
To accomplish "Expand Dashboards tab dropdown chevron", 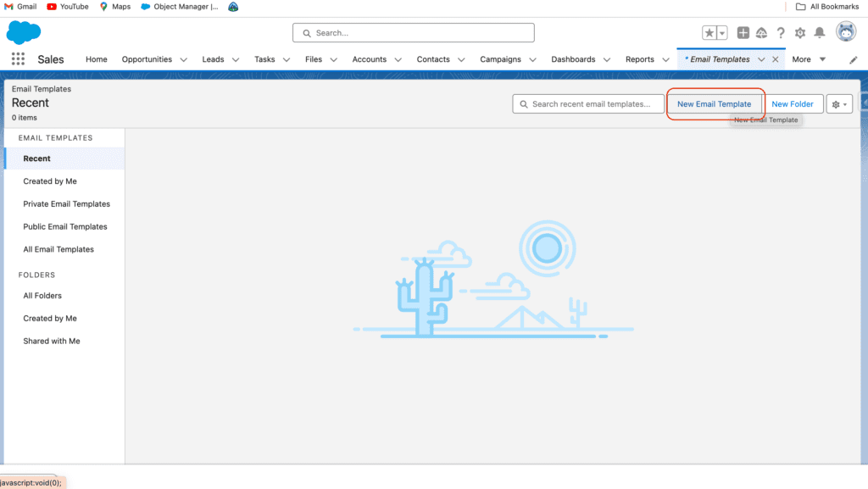I will click(x=607, y=59).
